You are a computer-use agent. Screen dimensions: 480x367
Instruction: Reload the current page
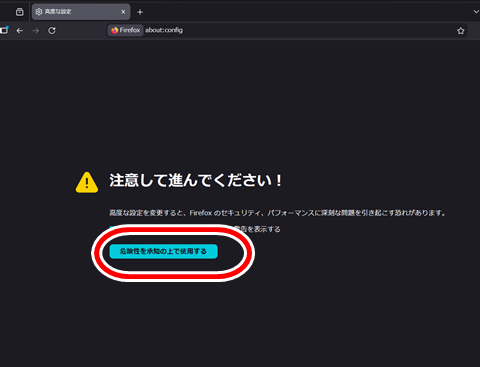click(52, 31)
